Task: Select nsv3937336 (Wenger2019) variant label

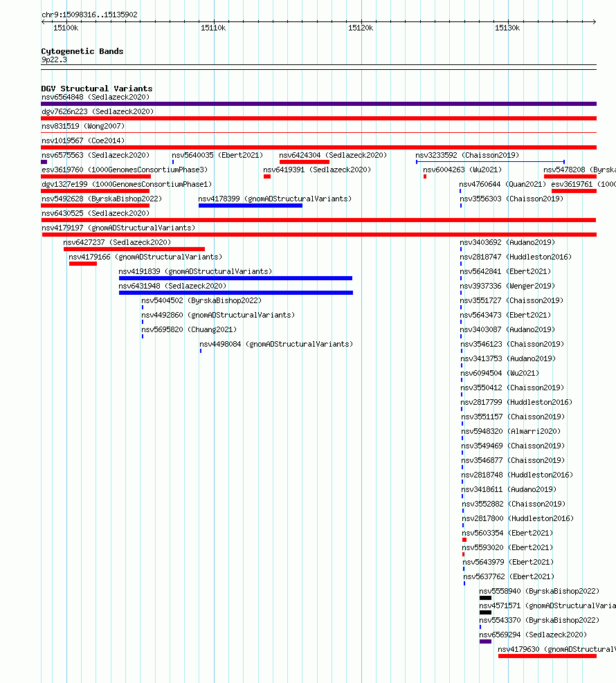Action: tap(507, 286)
